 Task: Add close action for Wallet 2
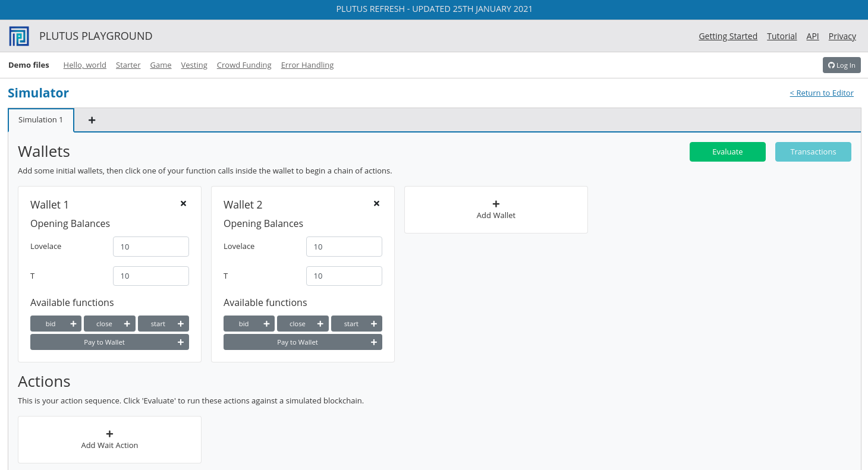coord(303,324)
